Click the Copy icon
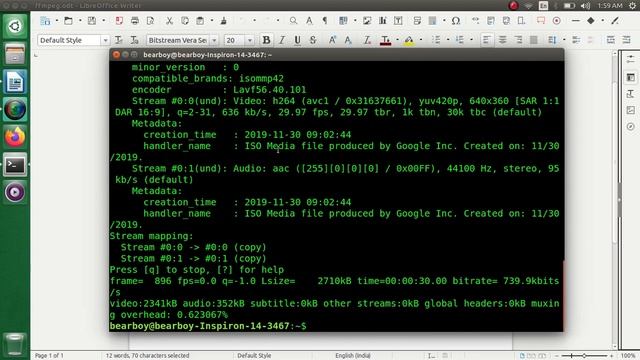 pos(184,21)
